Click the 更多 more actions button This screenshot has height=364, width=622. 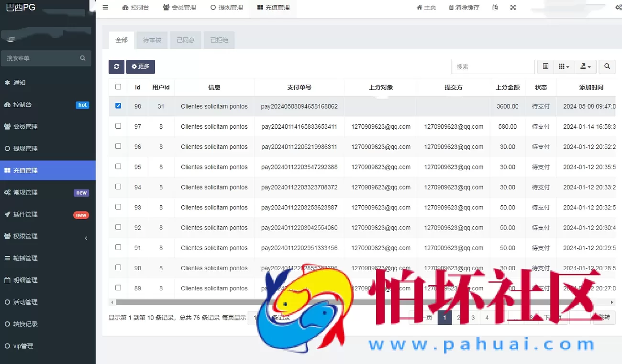pos(140,66)
